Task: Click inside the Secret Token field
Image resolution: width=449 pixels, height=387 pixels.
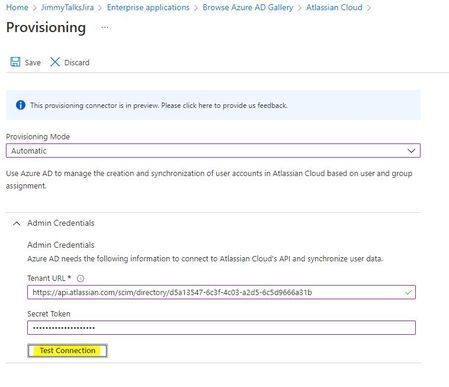Action: click(221, 328)
